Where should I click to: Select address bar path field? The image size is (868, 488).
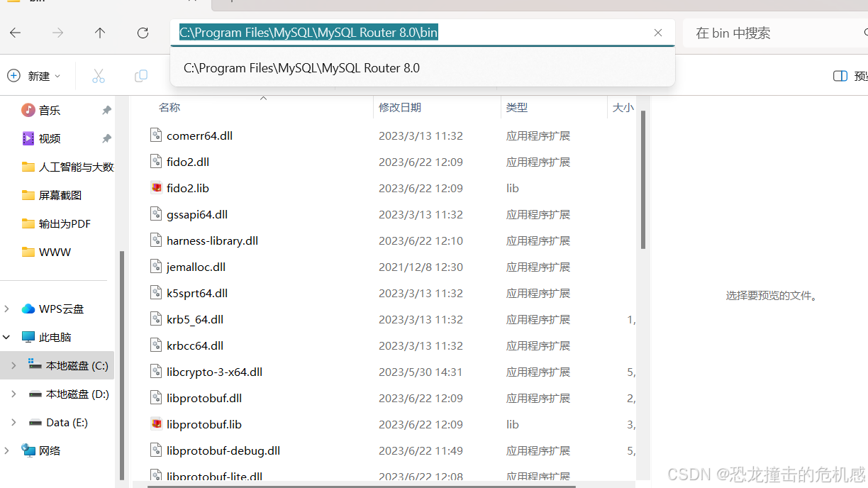click(x=422, y=33)
